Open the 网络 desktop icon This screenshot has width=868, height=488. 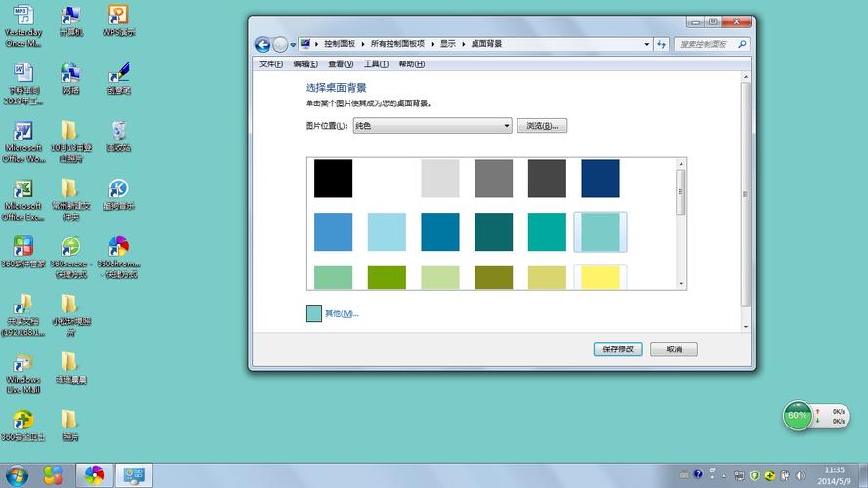point(70,75)
